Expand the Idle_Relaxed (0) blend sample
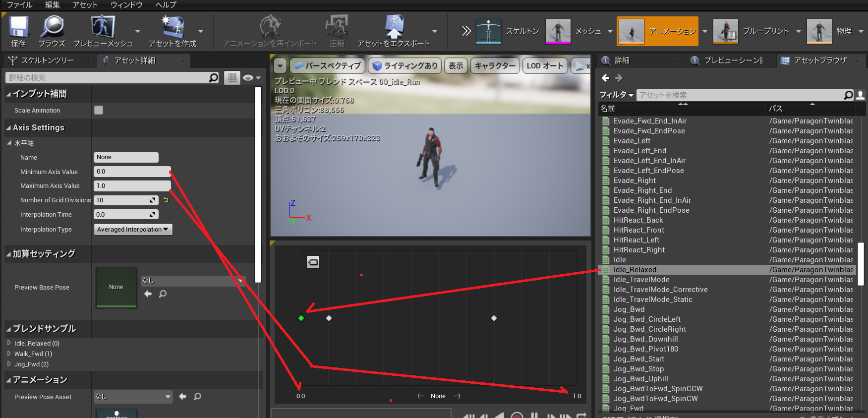This screenshot has width=868, height=418. coord(9,343)
